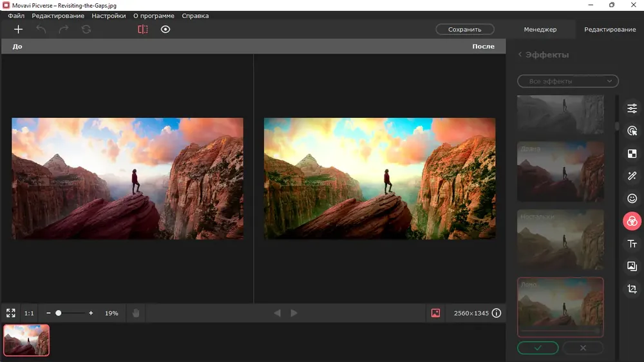The height and width of the screenshot is (362, 644).
Task: Click the Сохранить button
Action: tap(464, 29)
